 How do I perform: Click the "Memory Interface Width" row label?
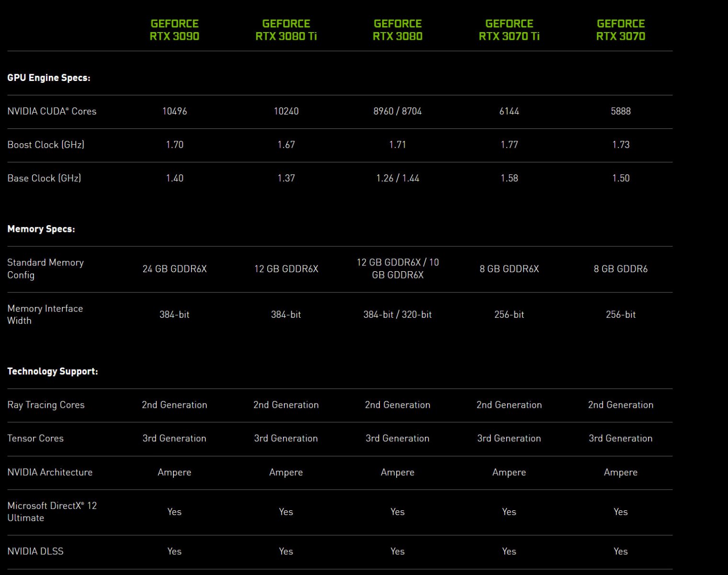[45, 315]
